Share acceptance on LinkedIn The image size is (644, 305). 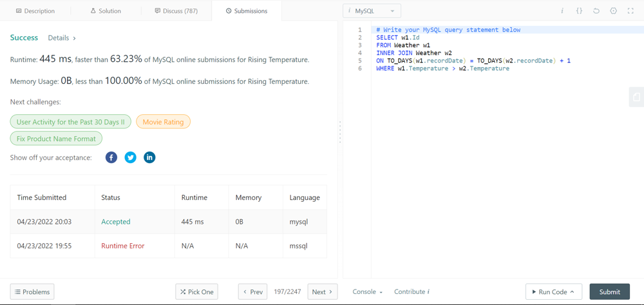click(x=149, y=157)
